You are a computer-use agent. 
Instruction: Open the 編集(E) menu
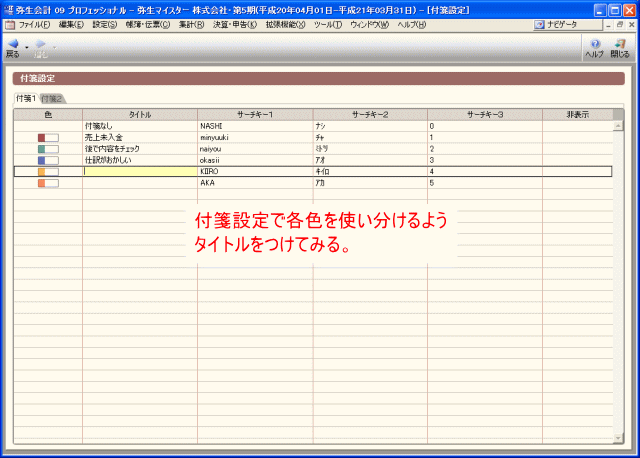coord(71,25)
